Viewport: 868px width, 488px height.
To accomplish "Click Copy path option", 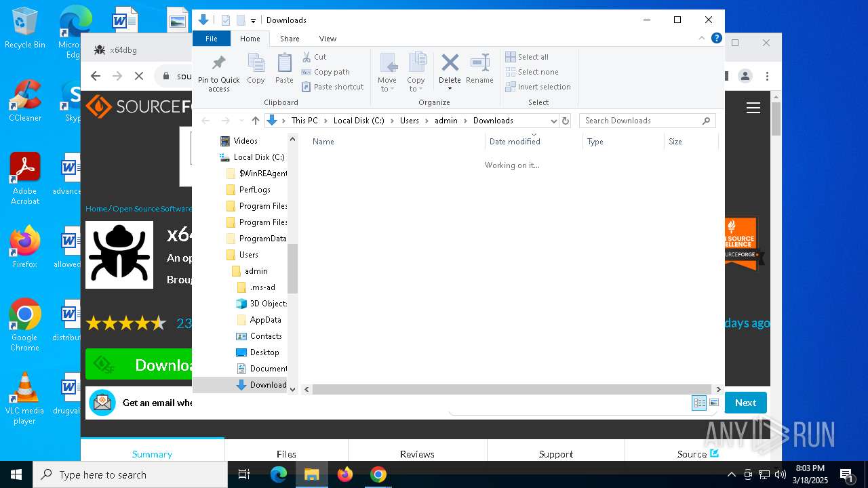I will click(x=325, y=72).
